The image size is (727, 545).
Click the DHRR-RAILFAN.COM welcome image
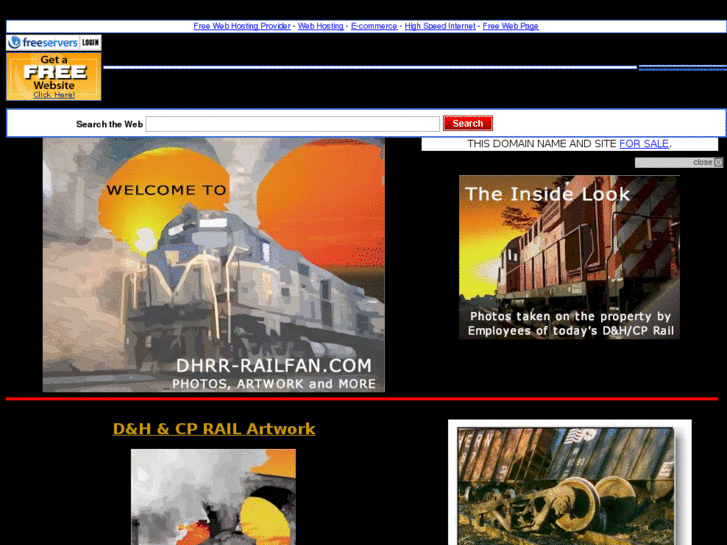214,265
